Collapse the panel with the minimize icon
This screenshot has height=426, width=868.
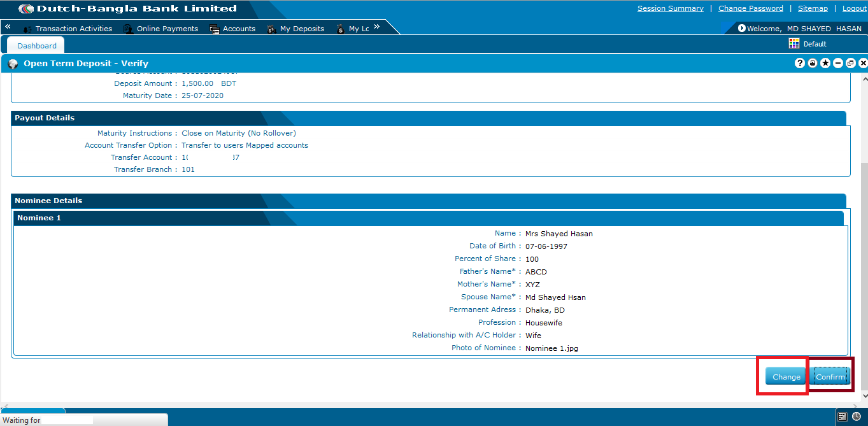pyautogui.click(x=838, y=63)
